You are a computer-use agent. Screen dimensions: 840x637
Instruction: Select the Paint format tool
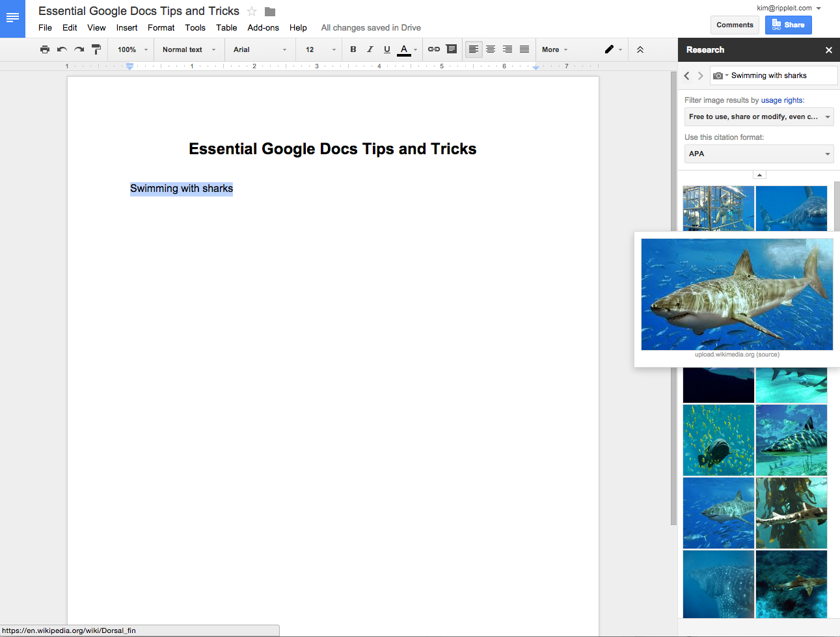coord(96,49)
